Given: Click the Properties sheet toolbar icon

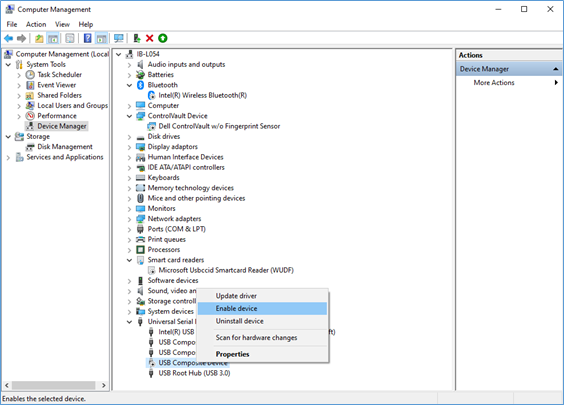Looking at the screenshot, I should pyautogui.click(x=70, y=38).
